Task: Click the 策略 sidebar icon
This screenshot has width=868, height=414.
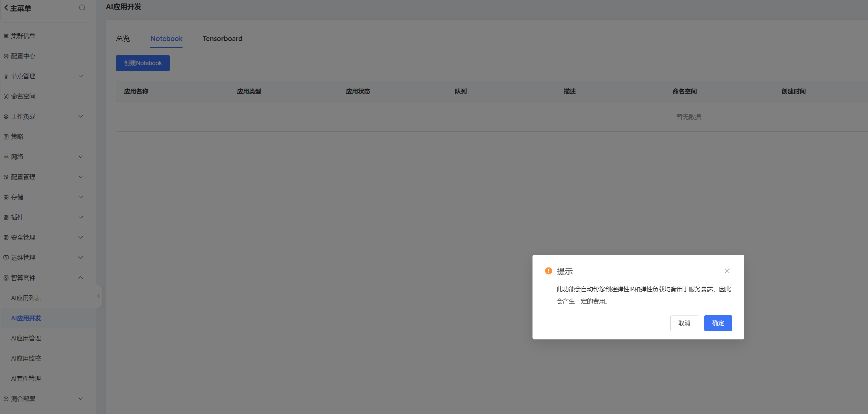Action: (x=6, y=137)
